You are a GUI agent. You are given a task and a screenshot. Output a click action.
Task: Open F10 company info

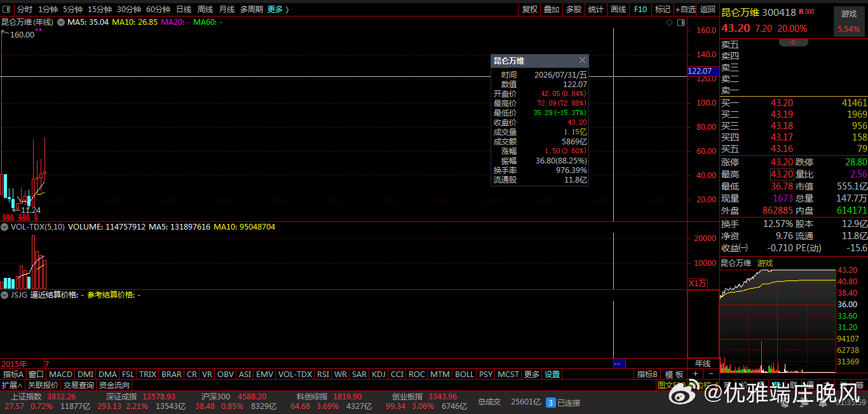pyautogui.click(x=641, y=10)
